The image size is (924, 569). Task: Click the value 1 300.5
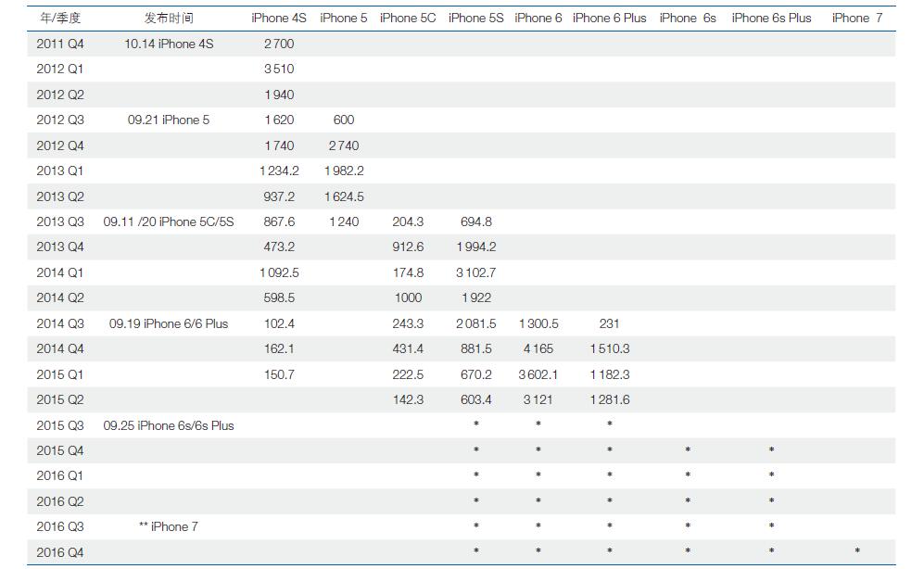pos(538,324)
